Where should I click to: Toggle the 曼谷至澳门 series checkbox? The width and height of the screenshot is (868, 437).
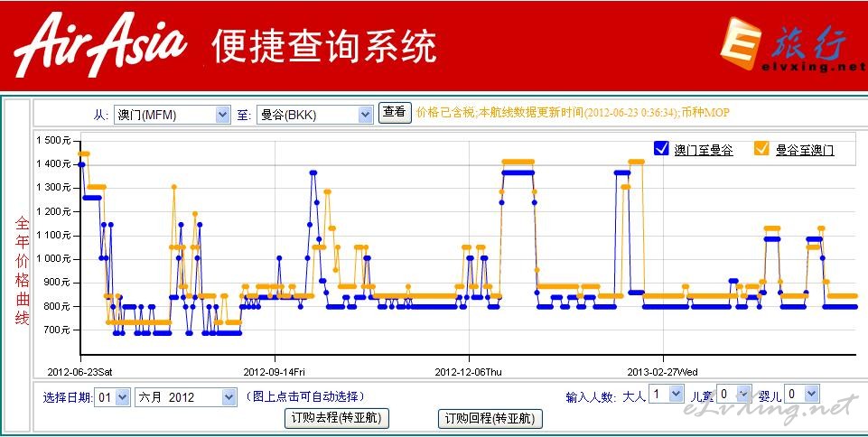coord(761,148)
